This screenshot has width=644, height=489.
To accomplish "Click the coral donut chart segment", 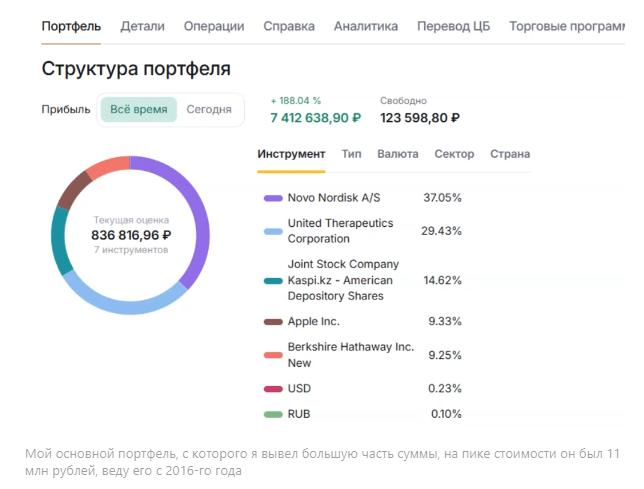I will coord(108,166).
